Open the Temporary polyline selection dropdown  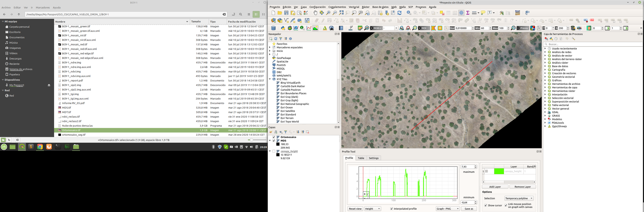point(519,198)
